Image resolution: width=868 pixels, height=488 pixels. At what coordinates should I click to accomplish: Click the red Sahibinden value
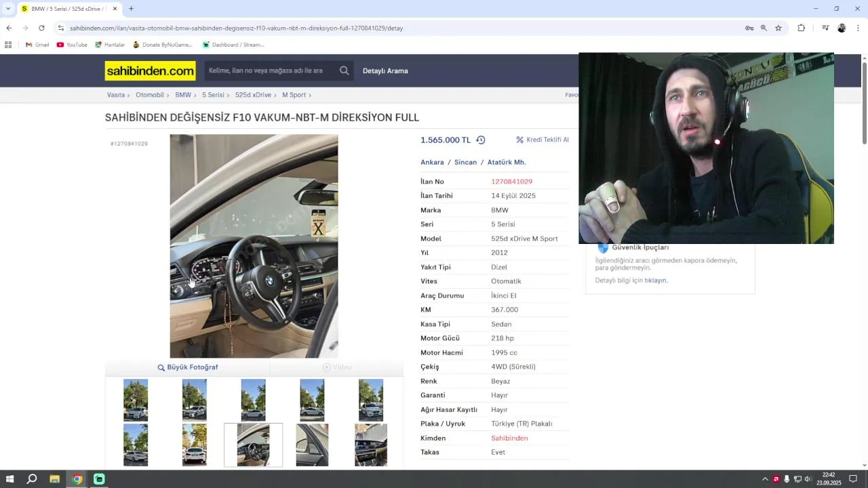point(509,439)
